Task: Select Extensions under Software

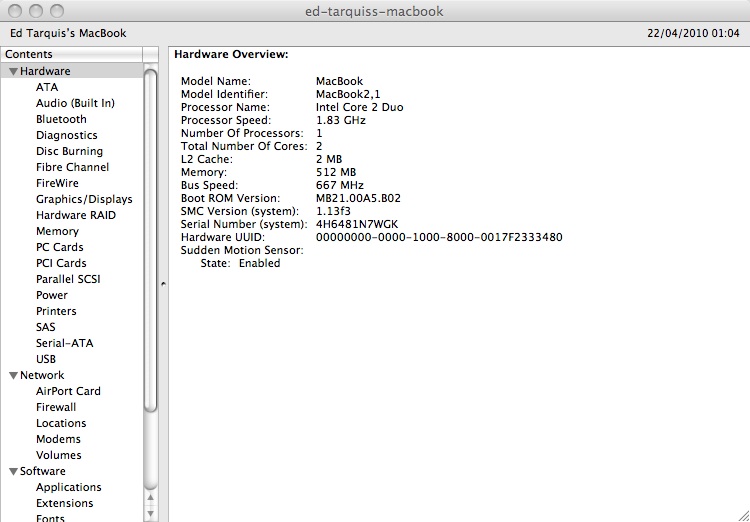Action: point(65,503)
